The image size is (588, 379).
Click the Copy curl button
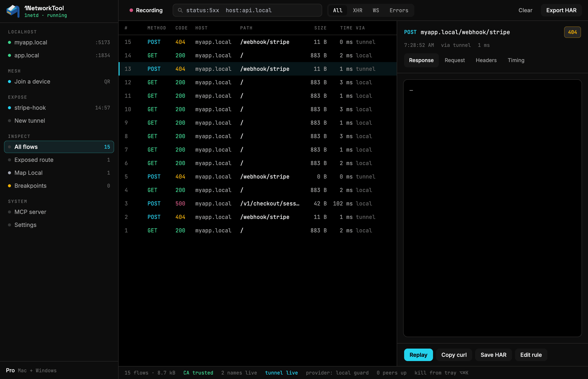pos(454,355)
